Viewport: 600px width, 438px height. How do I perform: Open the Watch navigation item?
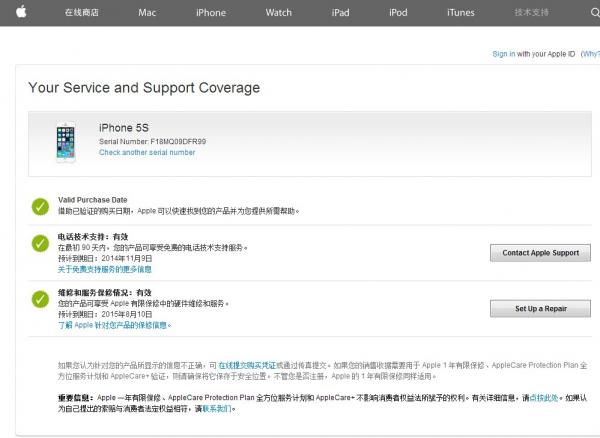(279, 13)
